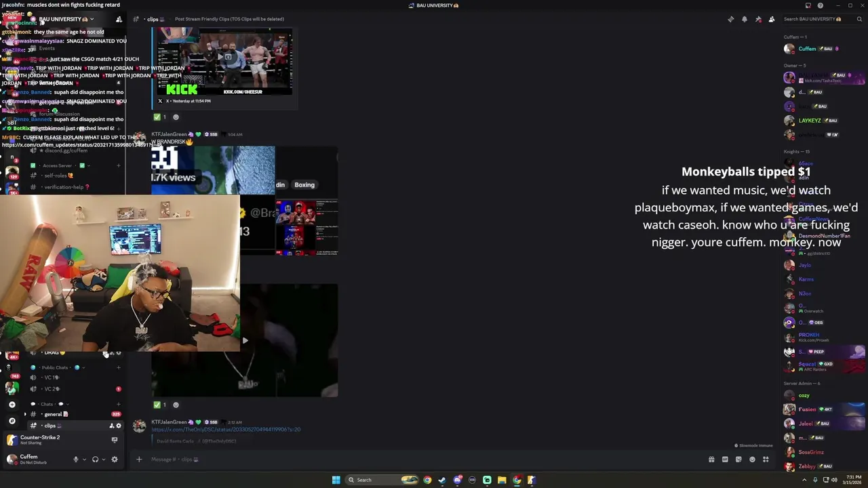Viewport: 868px width, 488px height.
Task: Open the GIF picker
Action: click(x=725, y=460)
